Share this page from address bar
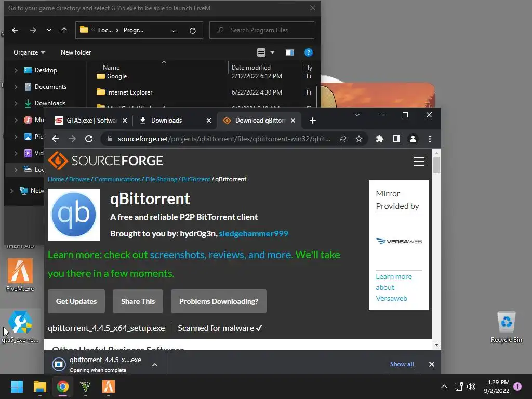This screenshot has height=399, width=532. coord(342,139)
